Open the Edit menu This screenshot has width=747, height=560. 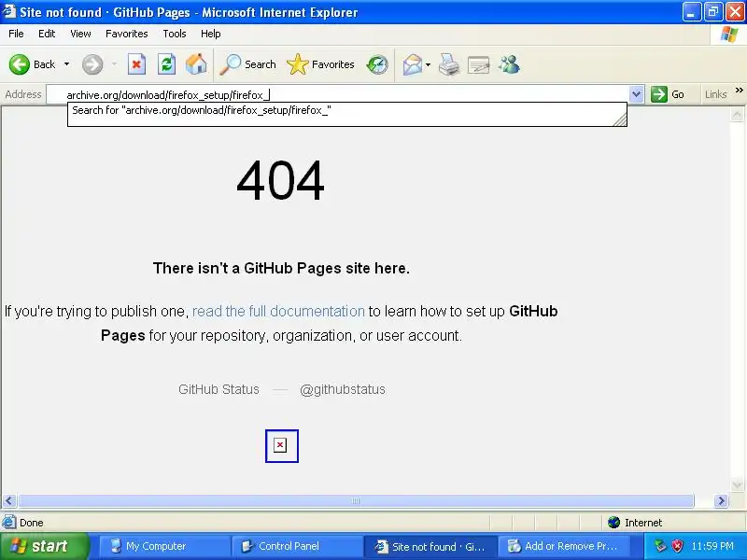(47, 34)
